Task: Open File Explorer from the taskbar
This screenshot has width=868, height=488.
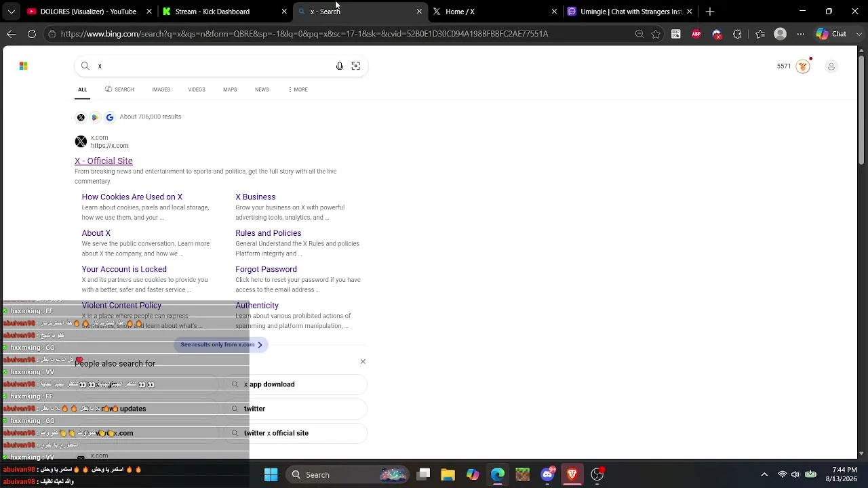Action: [448, 474]
